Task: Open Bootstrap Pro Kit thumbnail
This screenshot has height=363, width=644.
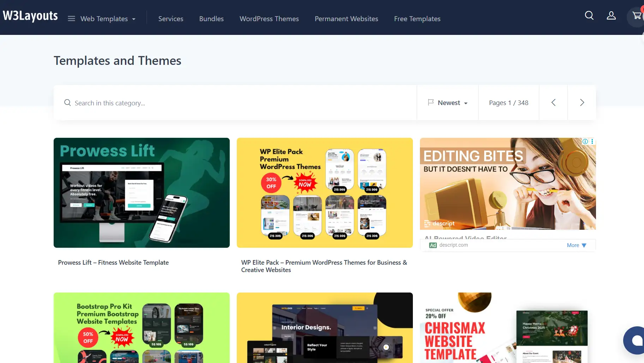Action: (142, 328)
